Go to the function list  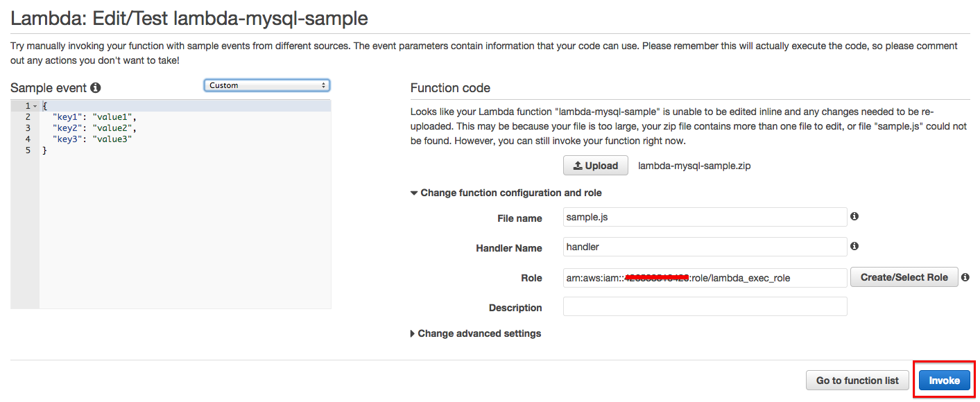[857, 380]
